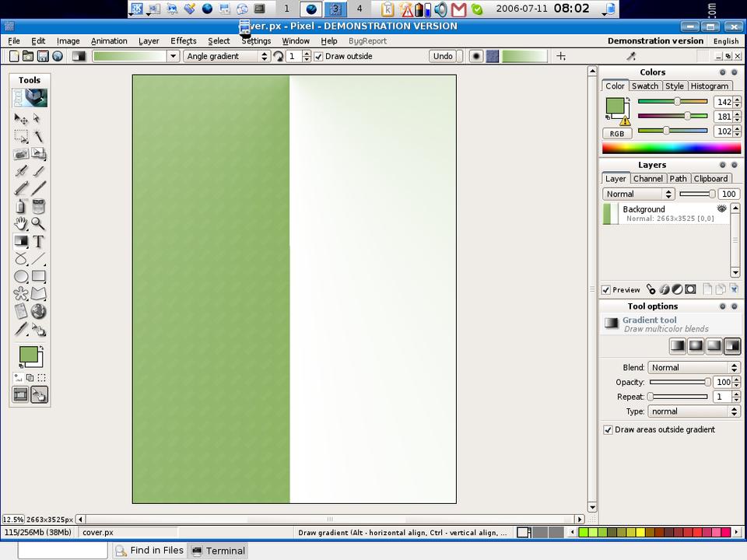The width and height of the screenshot is (747, 560).
Task: Select the Move tool
Action: [21, 119]
